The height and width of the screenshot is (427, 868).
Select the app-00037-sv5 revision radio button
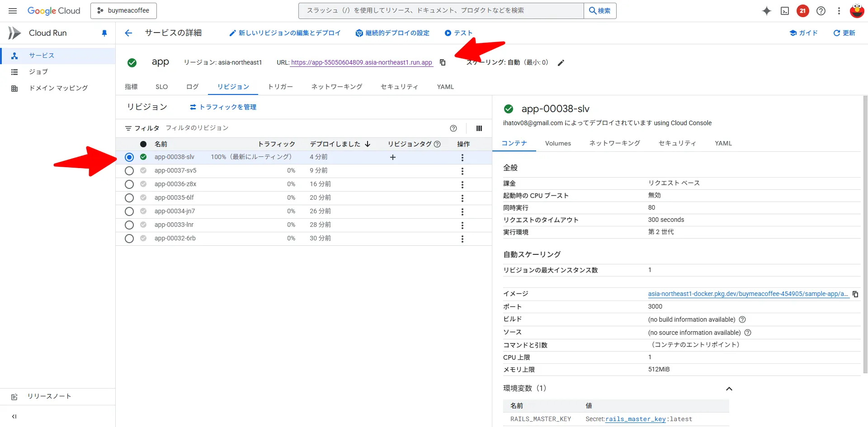129,171
